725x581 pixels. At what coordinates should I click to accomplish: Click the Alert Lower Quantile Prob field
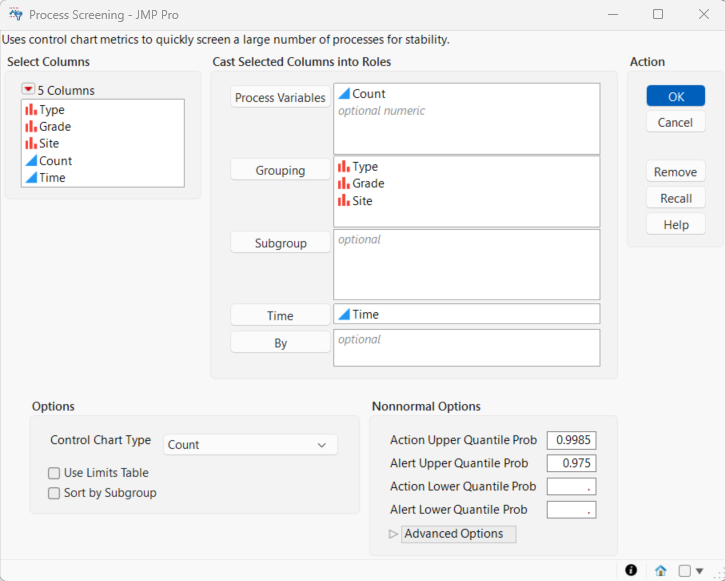click(x=571, y=510)
